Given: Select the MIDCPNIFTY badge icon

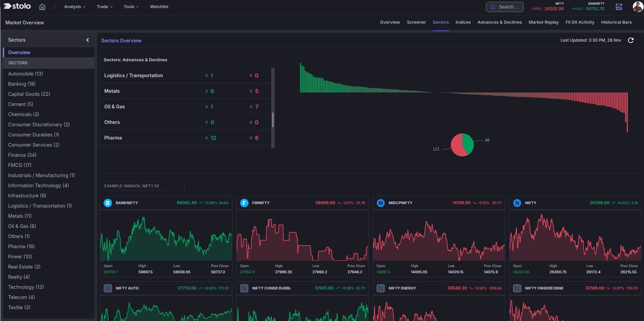Looking at the screenshot, I should (381, 203).
